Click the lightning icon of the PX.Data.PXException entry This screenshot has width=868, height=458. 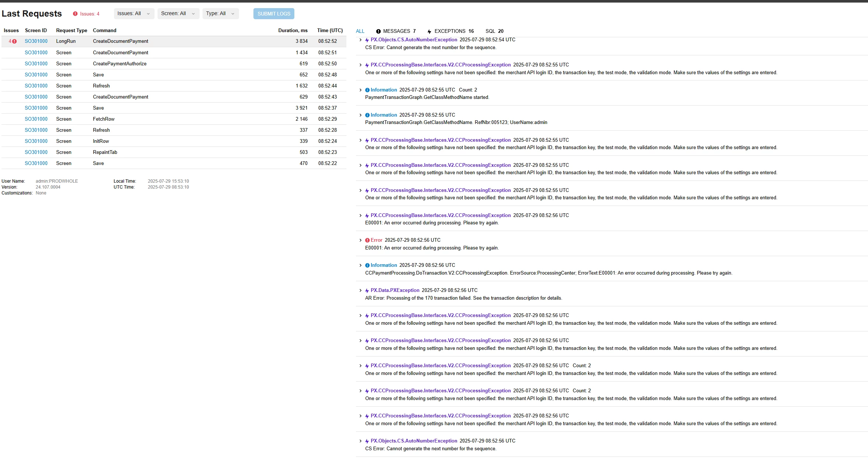click(x=367, y=290)
